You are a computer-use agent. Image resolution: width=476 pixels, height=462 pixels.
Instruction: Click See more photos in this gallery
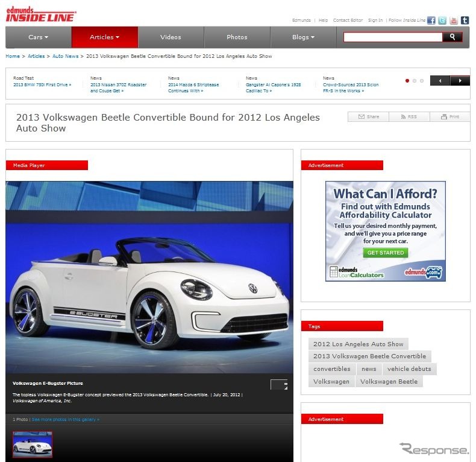(x=65, y=419)
